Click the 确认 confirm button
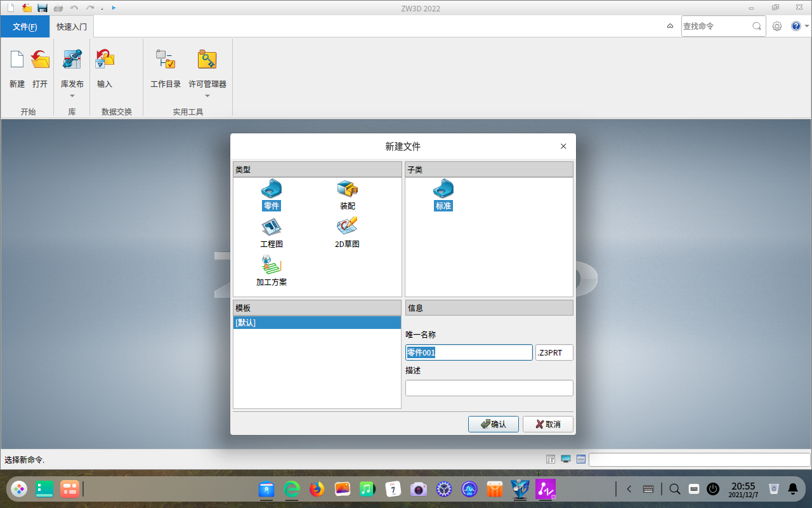The width and height of the screenshot is (812, 508). [x=494, y=424]
